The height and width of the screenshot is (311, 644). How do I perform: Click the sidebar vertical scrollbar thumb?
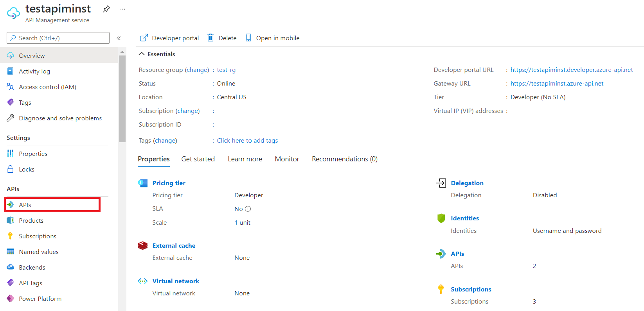[x=122, y=99]
